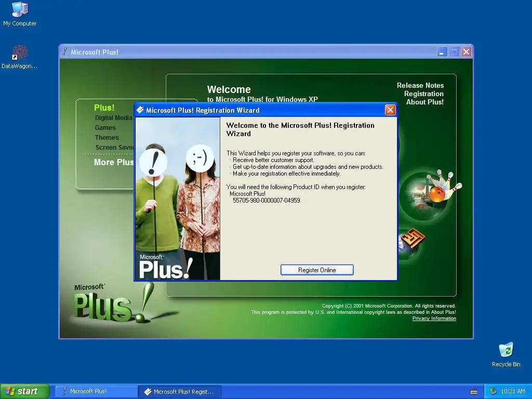Click the 10:21 AM system clock
The height and width of the screenshot is (399, 532).
pyautogui.click(x=513, y=391)
